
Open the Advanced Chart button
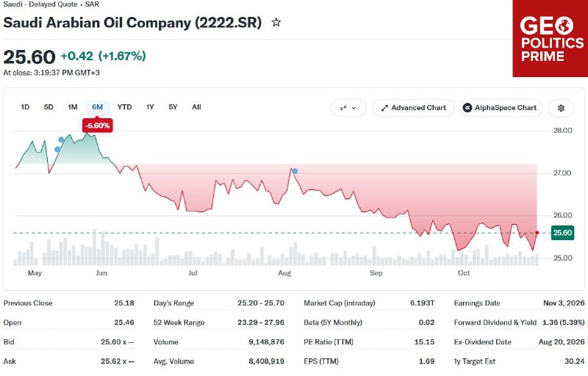click(x=413, y=108)
